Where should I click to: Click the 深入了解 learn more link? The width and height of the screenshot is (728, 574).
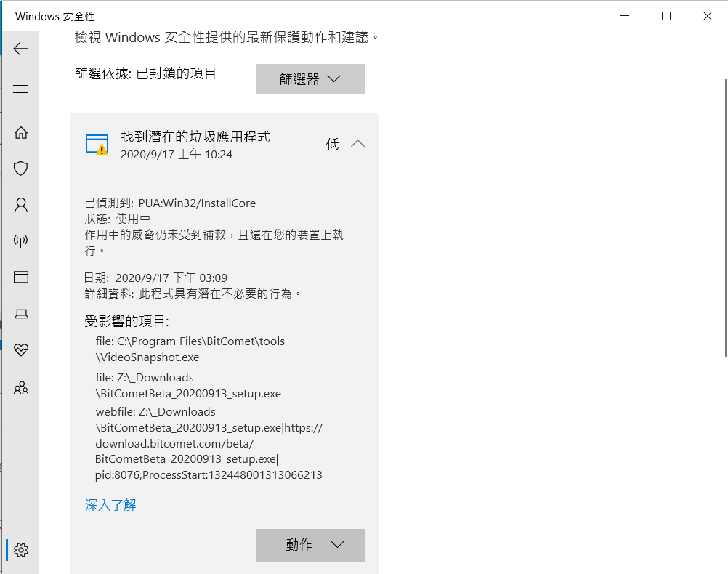coord(110,505)
